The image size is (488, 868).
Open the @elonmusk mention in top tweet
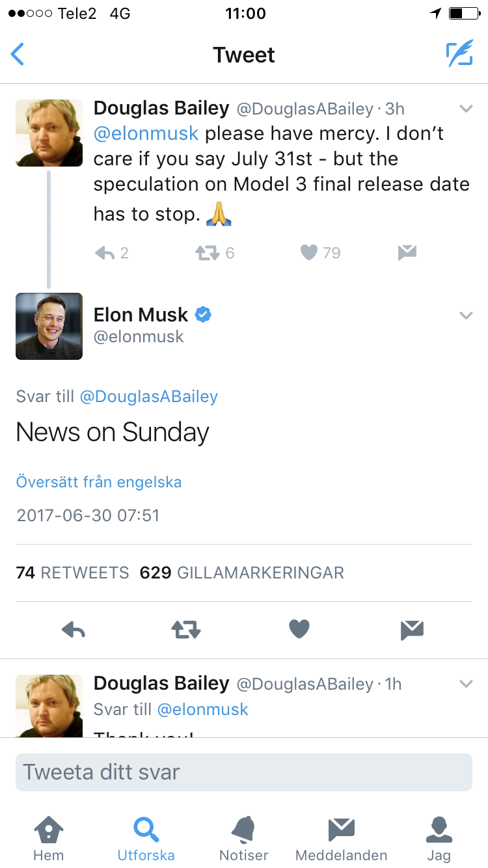[x=146, y=133]
